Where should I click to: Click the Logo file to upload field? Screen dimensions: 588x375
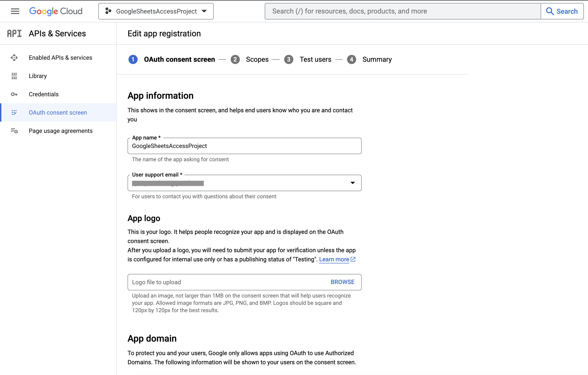pos(244,282)
